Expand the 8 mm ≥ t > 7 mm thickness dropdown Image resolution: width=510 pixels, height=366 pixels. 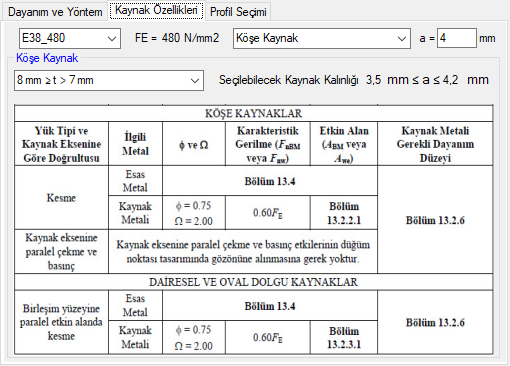[x=195, y=80]
